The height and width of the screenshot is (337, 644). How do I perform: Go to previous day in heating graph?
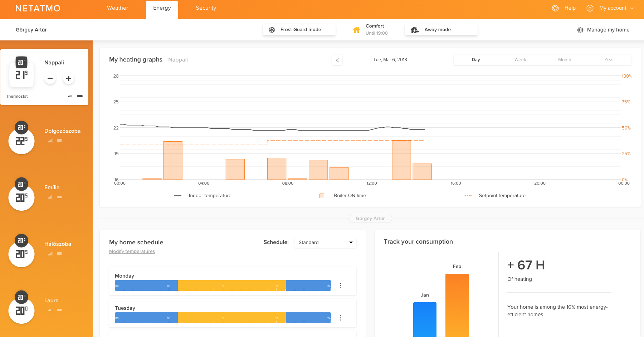click(337, 60)
